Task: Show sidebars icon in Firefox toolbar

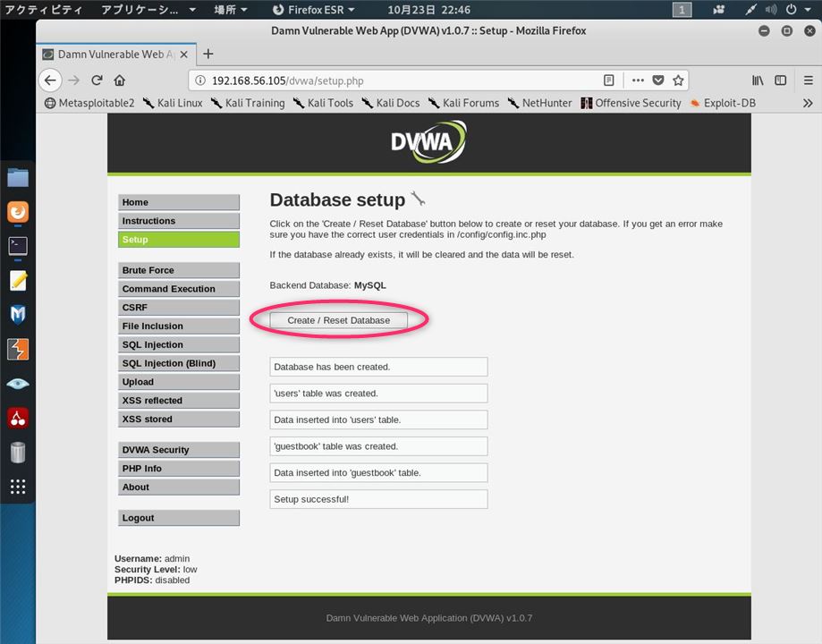Action: click(x=781, y=80)
